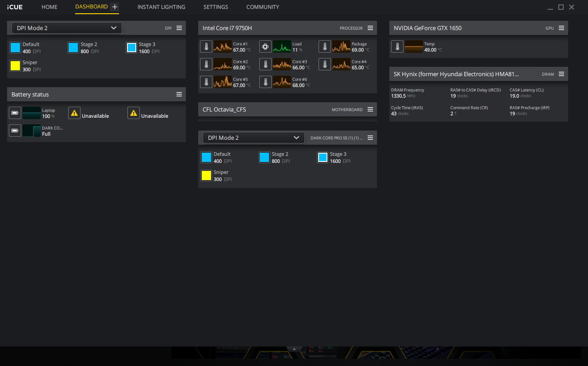Screen dimensions: 588x366
Task: Click the green Load percentage graph
Action: coord(282,46)
